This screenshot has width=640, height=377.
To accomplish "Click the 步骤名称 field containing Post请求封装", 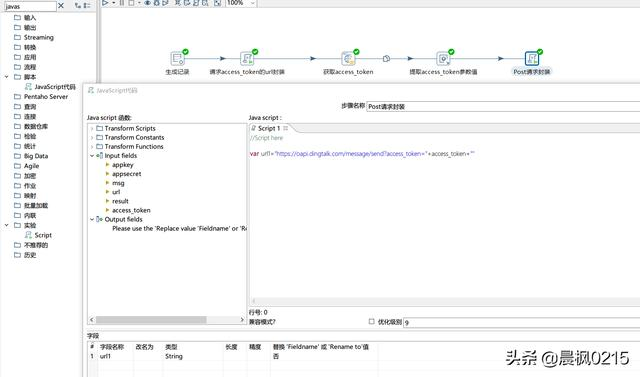I will tap(503, 106).
